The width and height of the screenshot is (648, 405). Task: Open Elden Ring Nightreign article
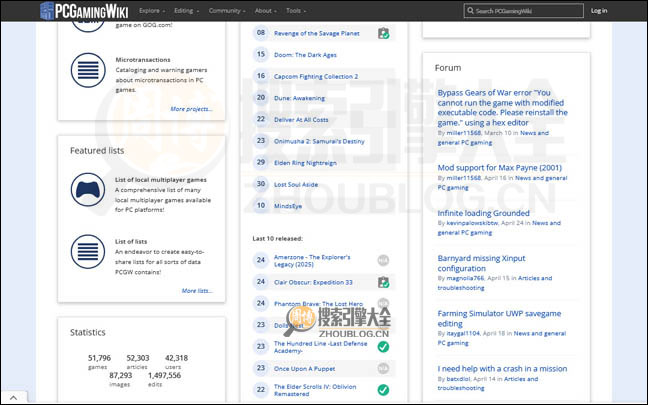(305, 163)
